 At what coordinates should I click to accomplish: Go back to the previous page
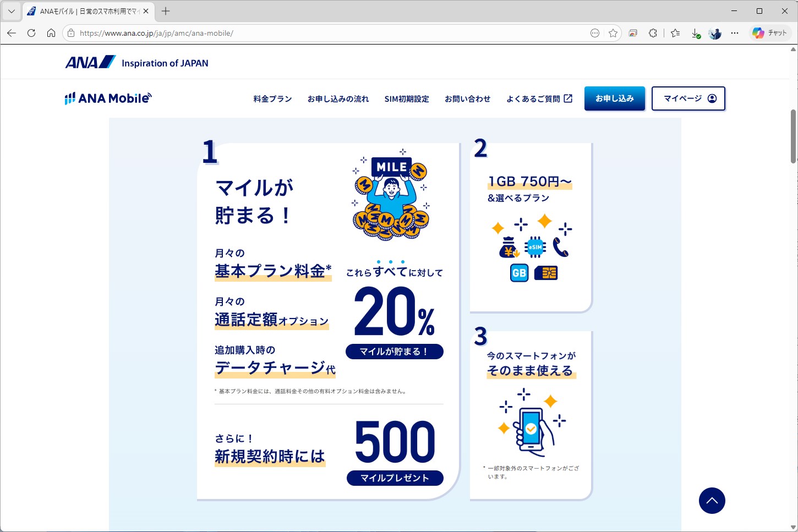click(12, 33)
